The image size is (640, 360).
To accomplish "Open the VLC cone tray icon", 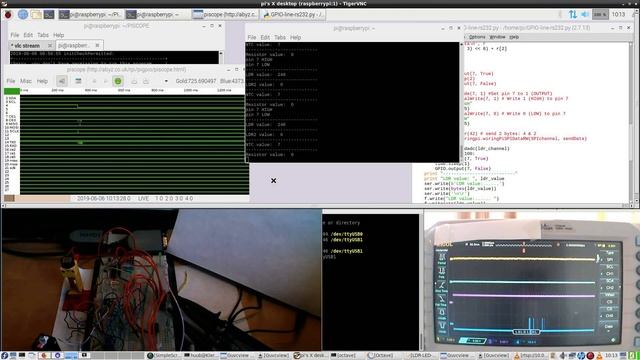I will pos(599,356).
